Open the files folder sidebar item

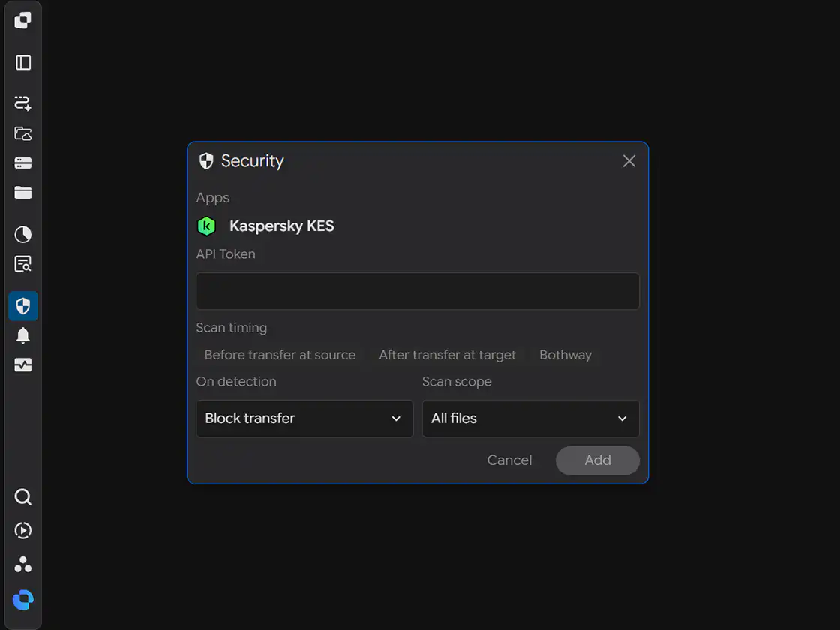click(23, 193)
